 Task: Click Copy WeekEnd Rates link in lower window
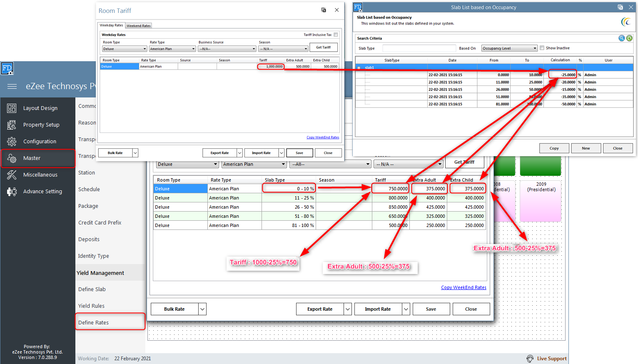click(464, 287)
